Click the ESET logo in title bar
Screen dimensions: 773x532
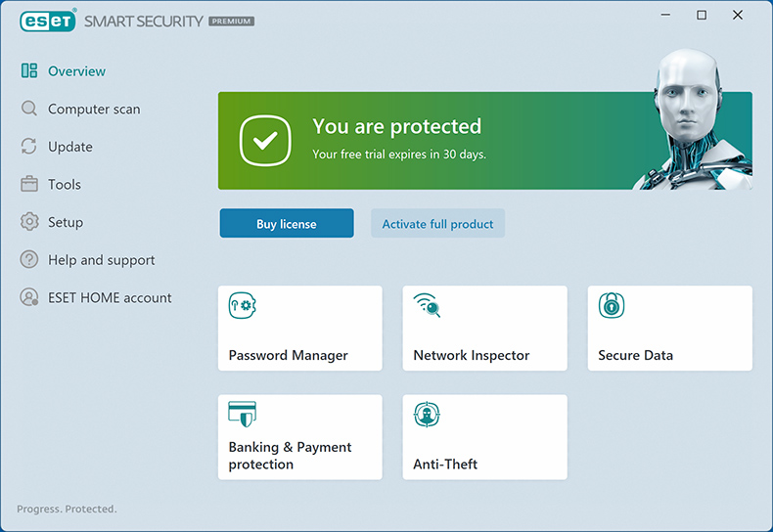48,22
